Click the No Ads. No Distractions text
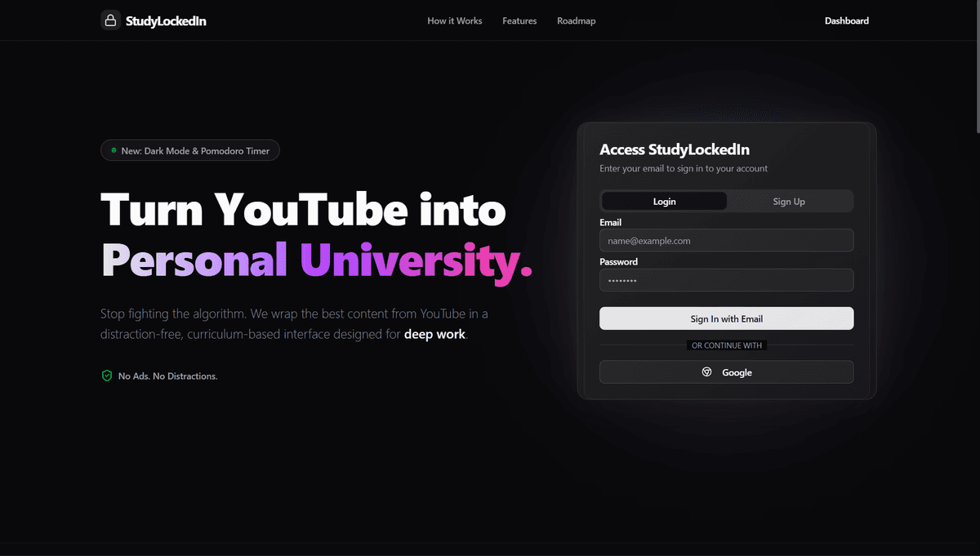 click(167, 376)
